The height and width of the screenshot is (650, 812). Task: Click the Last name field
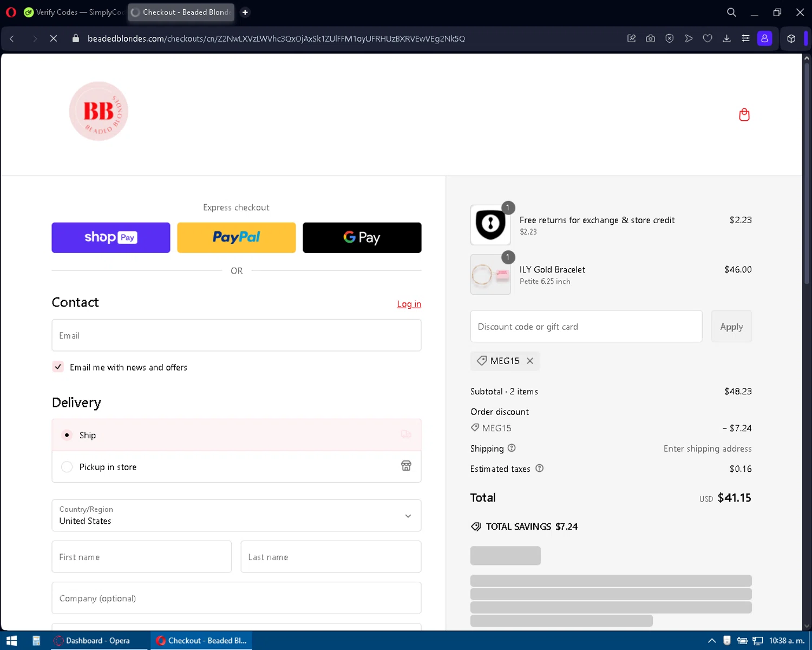point(331,557)
